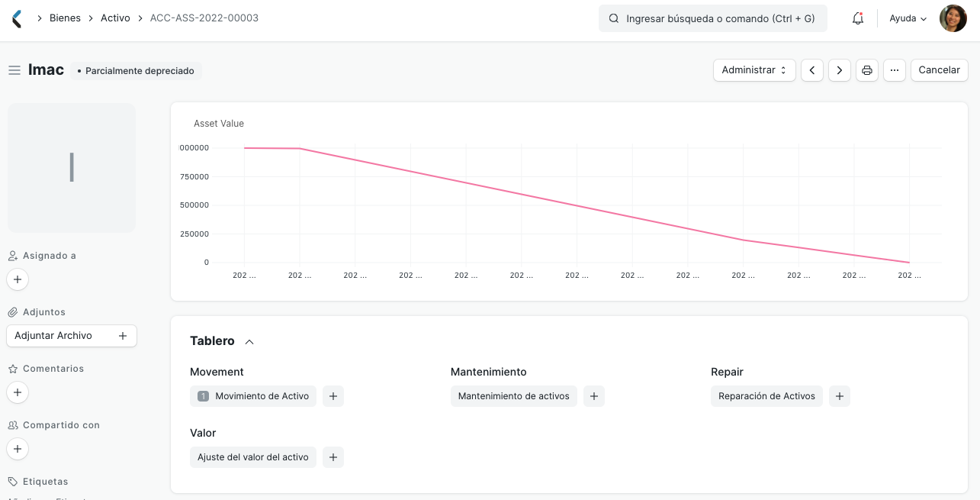
Task: Open the Administrar dropdown
Action: 754,70
